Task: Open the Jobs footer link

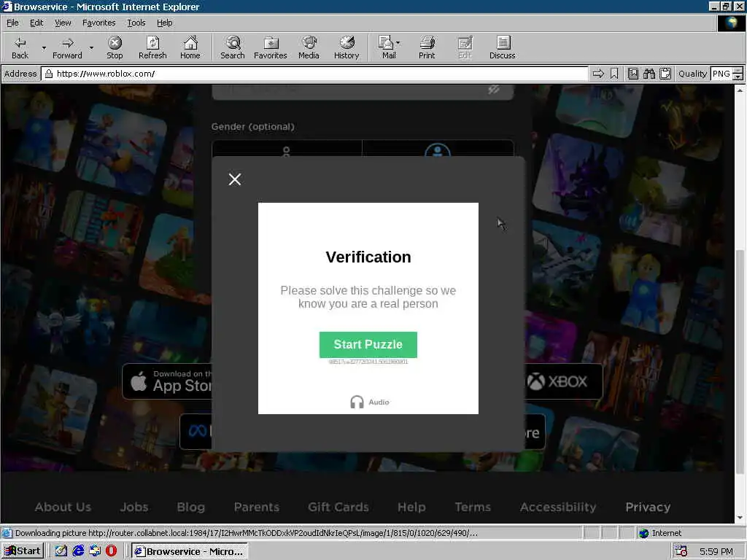Action: click(134, 507)
